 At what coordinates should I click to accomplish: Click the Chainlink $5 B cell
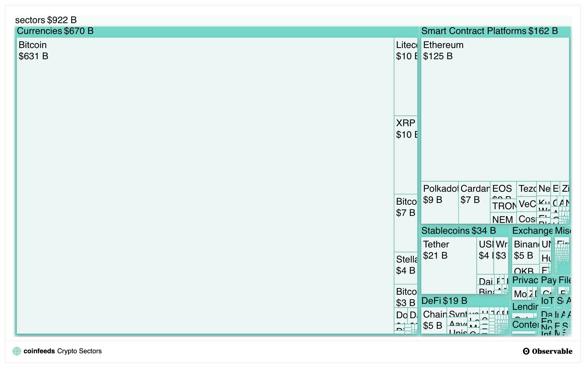click(434, 320)
